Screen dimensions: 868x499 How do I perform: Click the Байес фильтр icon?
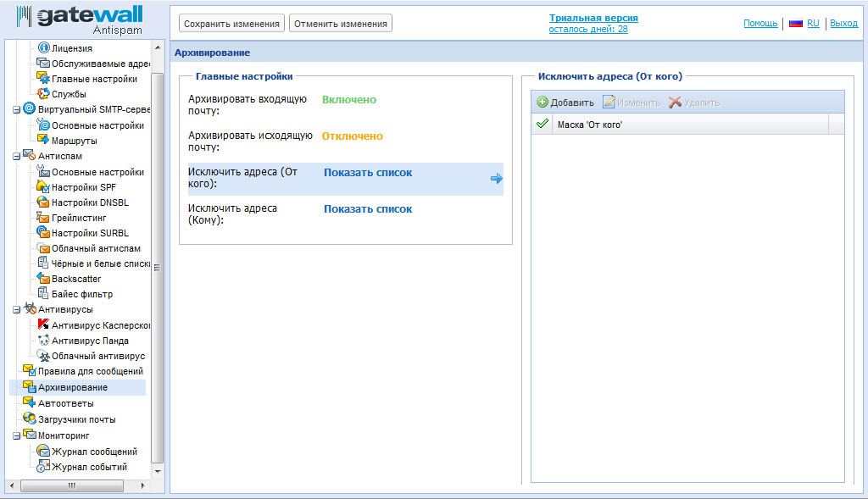(43, 293)
